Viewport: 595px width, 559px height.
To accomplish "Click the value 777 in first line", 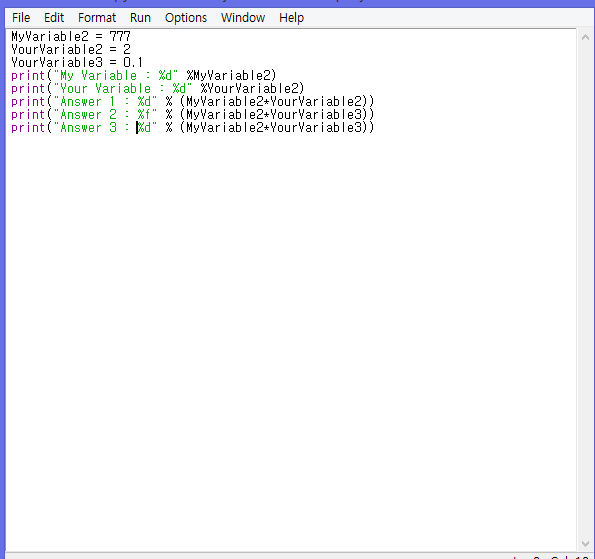I will pos(120,36).
